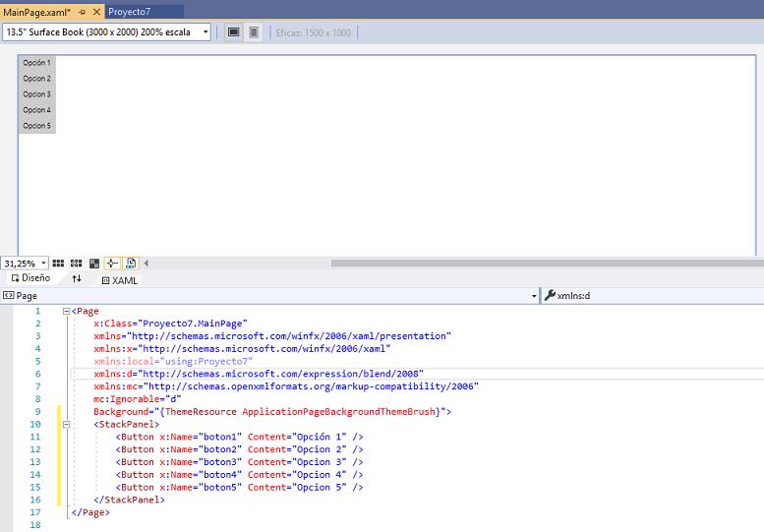The image size is (764, 532).
Task: Show the snap grid in designer
Action: point(58,264)
